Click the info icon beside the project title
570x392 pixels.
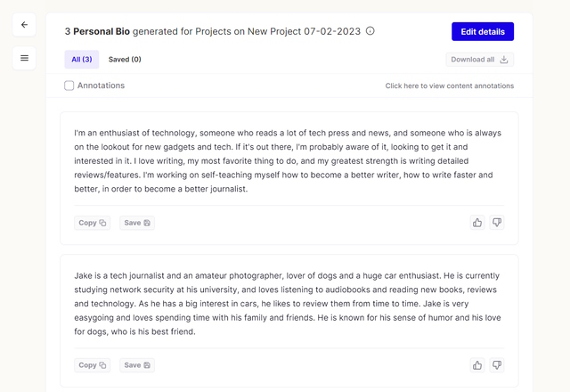(370, 31)
